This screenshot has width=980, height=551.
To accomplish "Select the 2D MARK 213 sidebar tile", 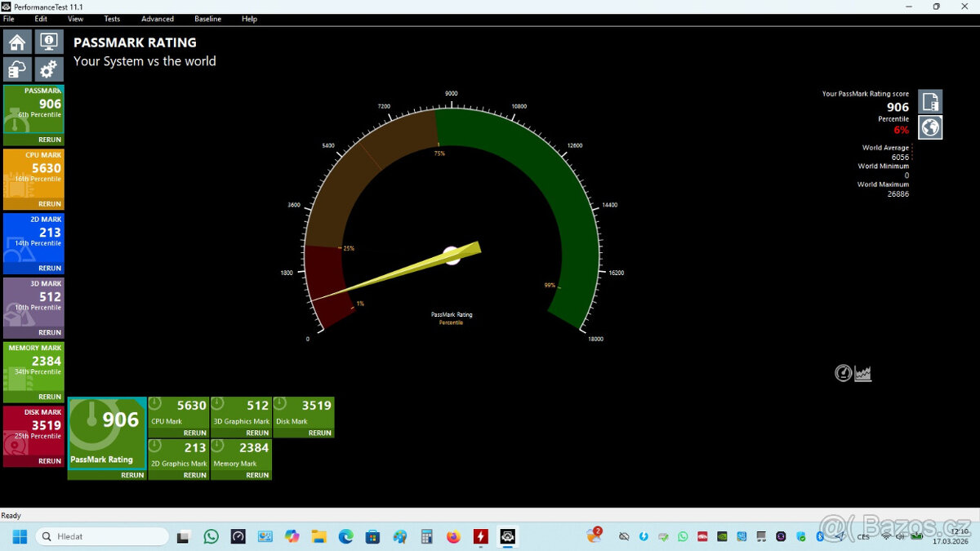I will (33, 238).
